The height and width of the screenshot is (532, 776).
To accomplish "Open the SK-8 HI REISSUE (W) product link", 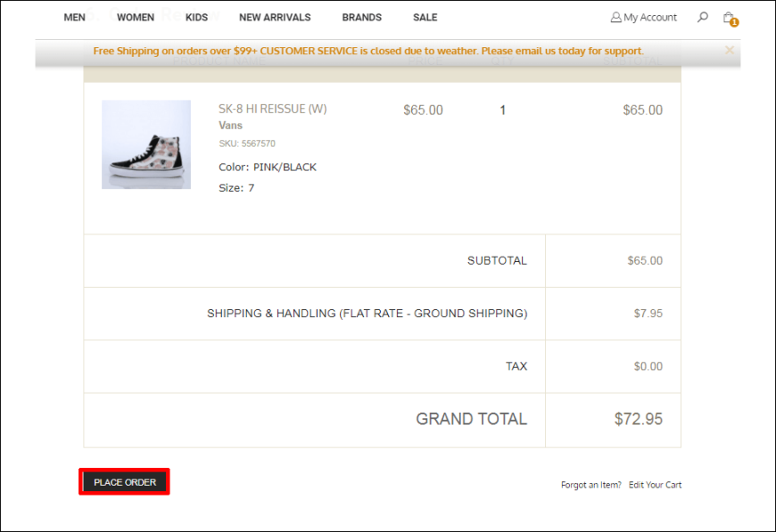I will [x=273, y=109].
